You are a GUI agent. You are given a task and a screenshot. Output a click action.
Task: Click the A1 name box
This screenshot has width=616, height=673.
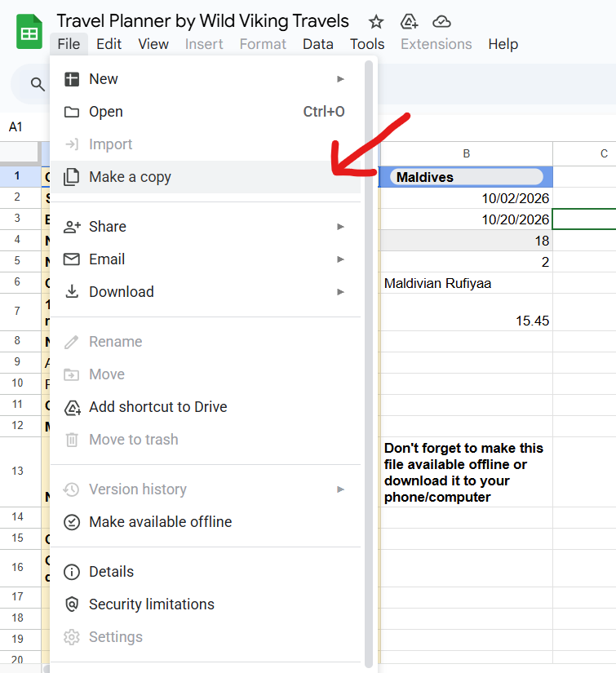[16, 127]
